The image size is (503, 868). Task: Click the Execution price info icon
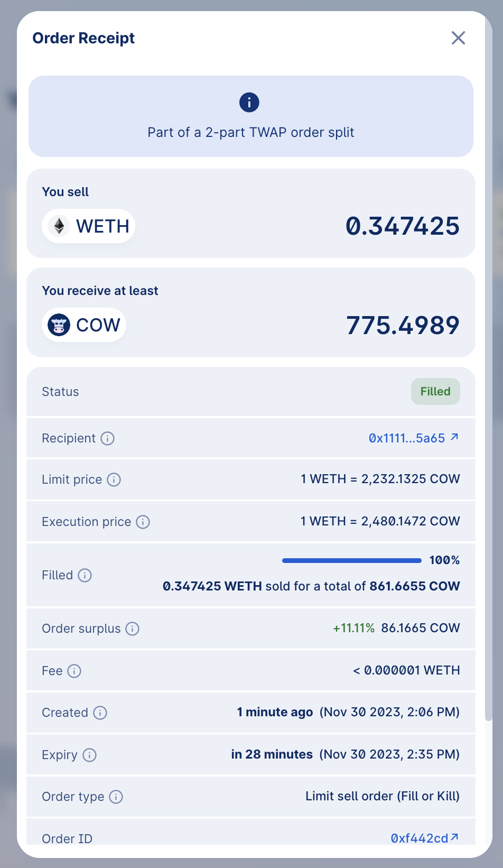click(x=143, y=522)
